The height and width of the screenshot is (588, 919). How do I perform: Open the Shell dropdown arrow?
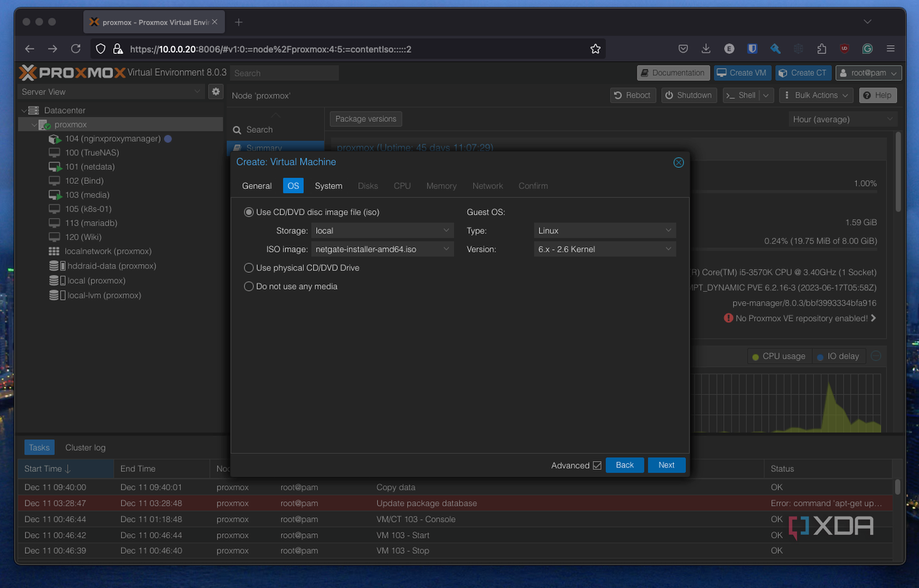(766, 95)
